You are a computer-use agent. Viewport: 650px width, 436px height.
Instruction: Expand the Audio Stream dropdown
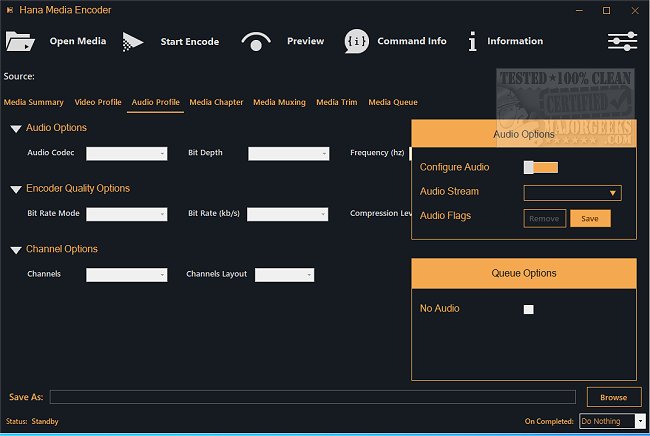click(572, 193)
